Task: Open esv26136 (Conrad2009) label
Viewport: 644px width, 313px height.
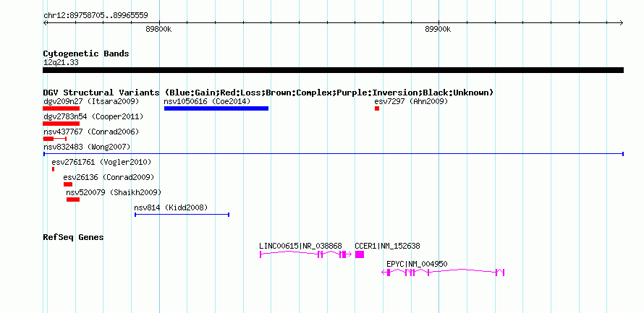Action: [x=109, y=178]
